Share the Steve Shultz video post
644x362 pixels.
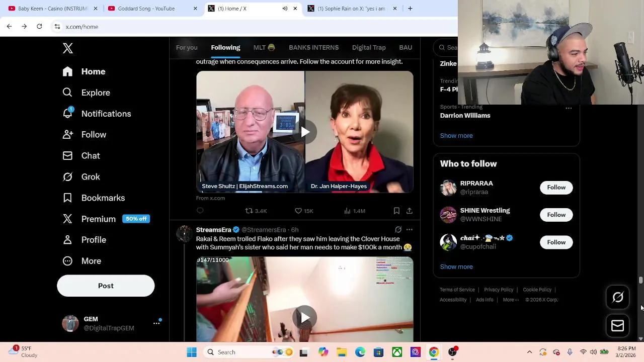410,211
